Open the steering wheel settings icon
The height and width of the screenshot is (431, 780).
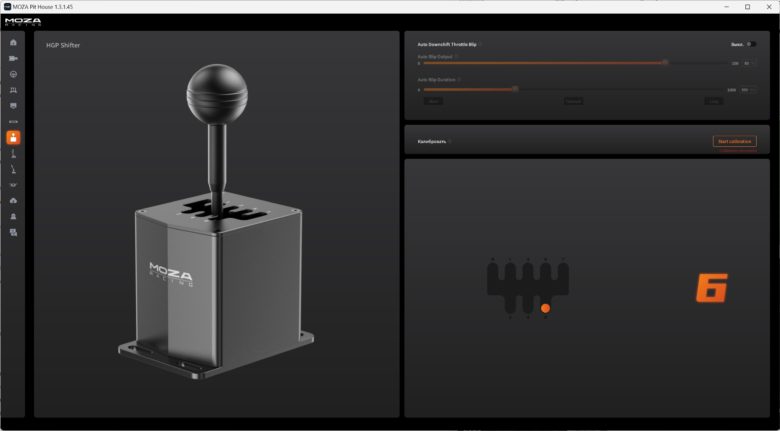point(13,74)
